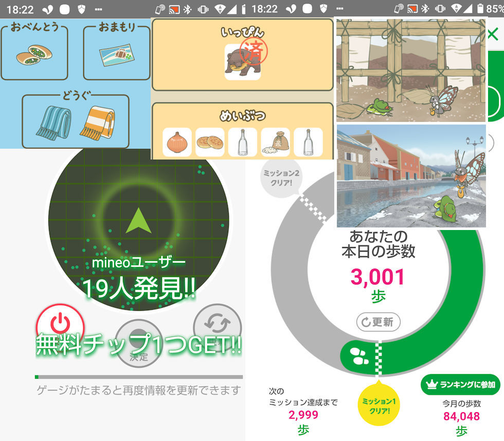
Task: Select the last glass bottle specialty
Action: point(308,142)
